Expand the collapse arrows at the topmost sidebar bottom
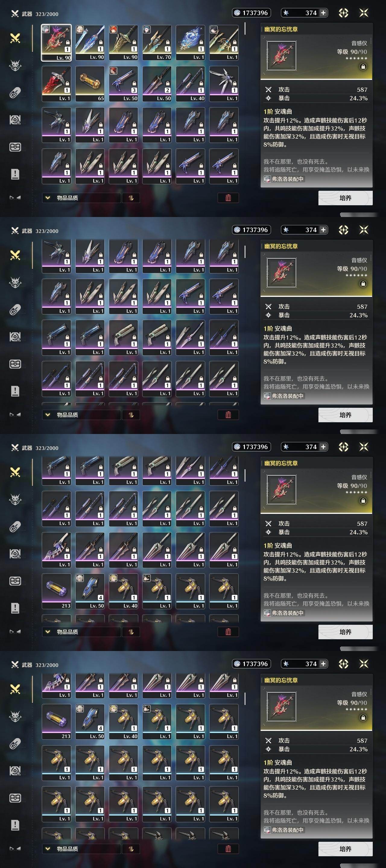The width and height of the screenshot is (386, 868). 15,198
